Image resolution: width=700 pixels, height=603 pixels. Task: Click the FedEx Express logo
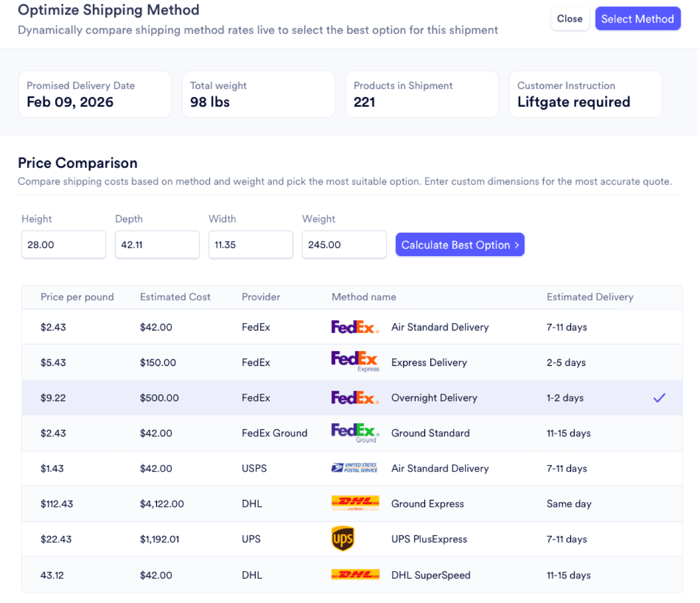pyautogui.click(x=355, y=361)
